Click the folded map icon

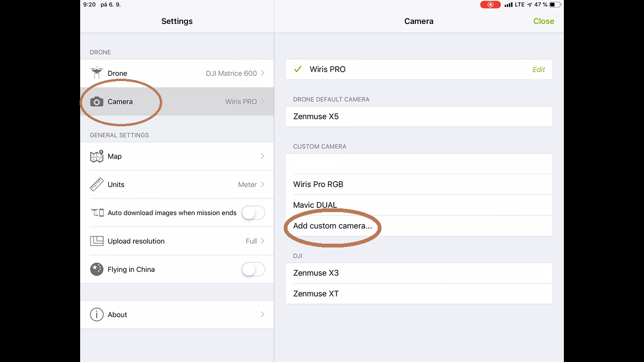[x=97, y=156]
